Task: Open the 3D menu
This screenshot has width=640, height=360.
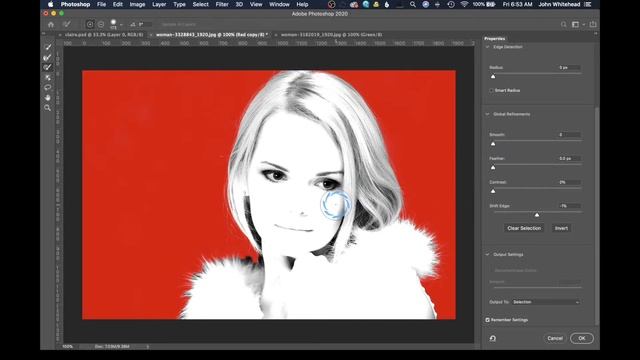Action: [239, 4]
